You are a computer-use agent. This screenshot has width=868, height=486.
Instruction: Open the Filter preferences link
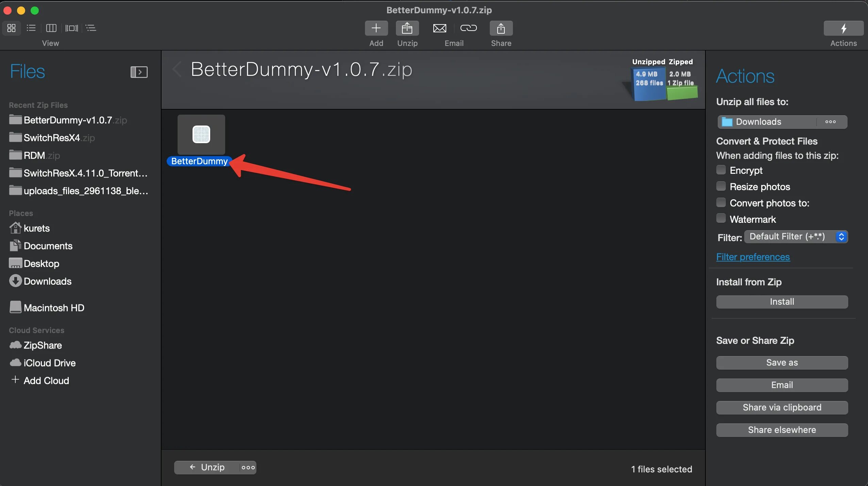click(753, 257)
